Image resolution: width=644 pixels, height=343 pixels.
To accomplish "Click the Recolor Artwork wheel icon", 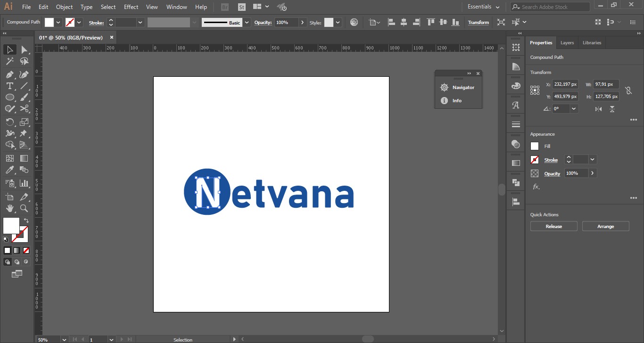I will 354,22.
